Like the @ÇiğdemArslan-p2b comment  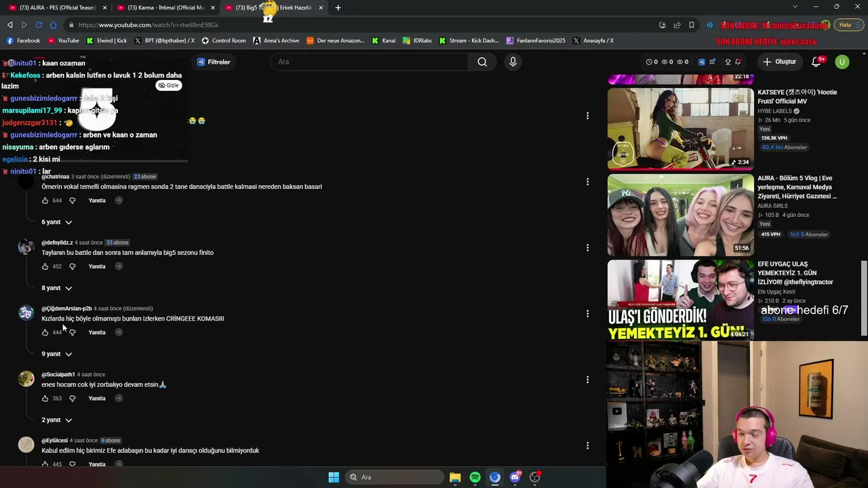point(45,332)
